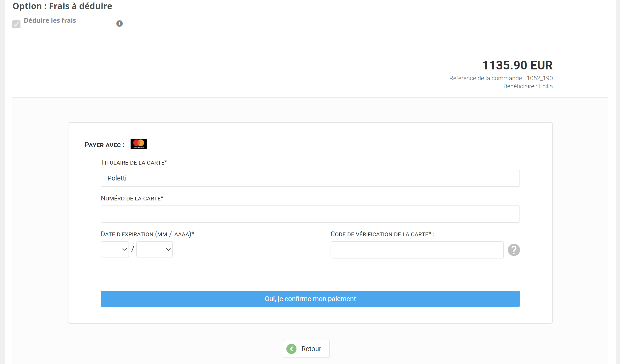
Task: Click the card verification code input
Action: [x=417, y=250]
